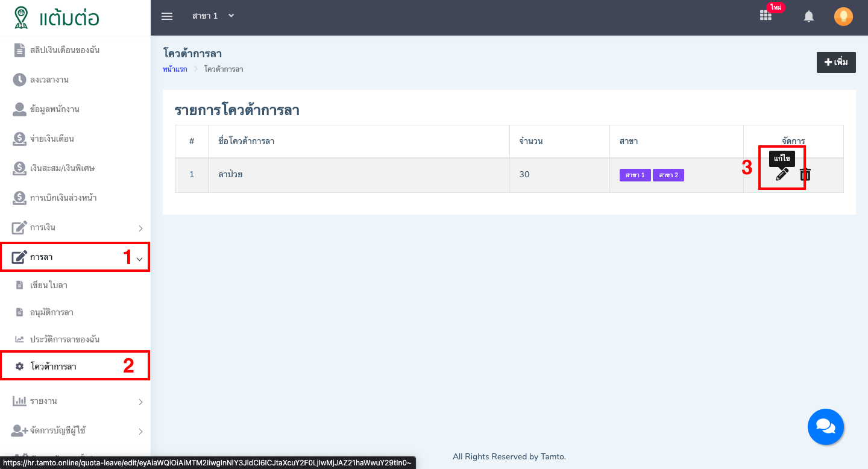The image size is (868, 469).
Task: Open the app grid with ใหม่ badge
Action: pyautogui.click(x=765, y=16)
